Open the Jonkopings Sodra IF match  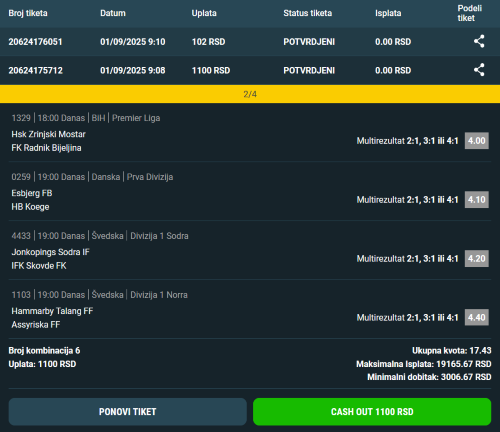[x=50, y=252]
